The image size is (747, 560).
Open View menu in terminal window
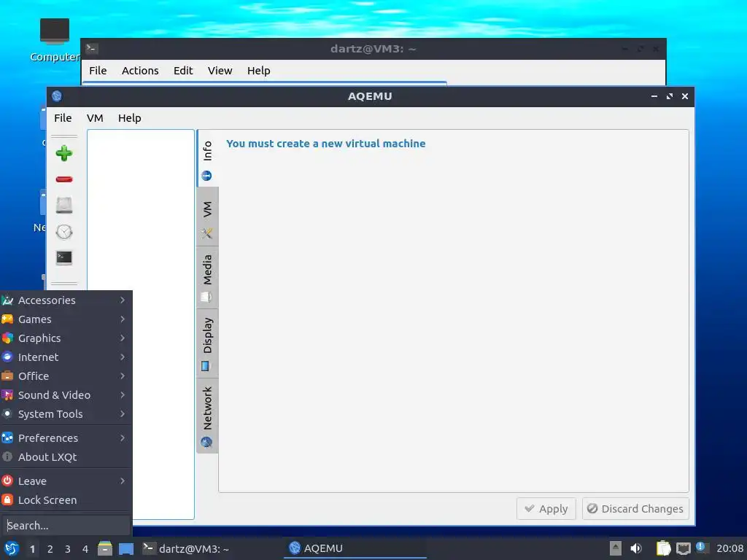(x=220, y=71)
